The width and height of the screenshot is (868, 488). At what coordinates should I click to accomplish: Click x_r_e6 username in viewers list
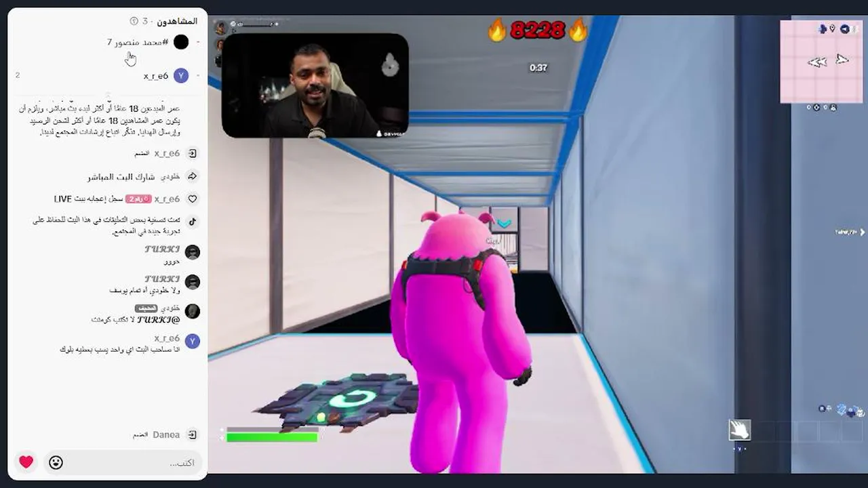pyautogui.click(x=156, y=76)
